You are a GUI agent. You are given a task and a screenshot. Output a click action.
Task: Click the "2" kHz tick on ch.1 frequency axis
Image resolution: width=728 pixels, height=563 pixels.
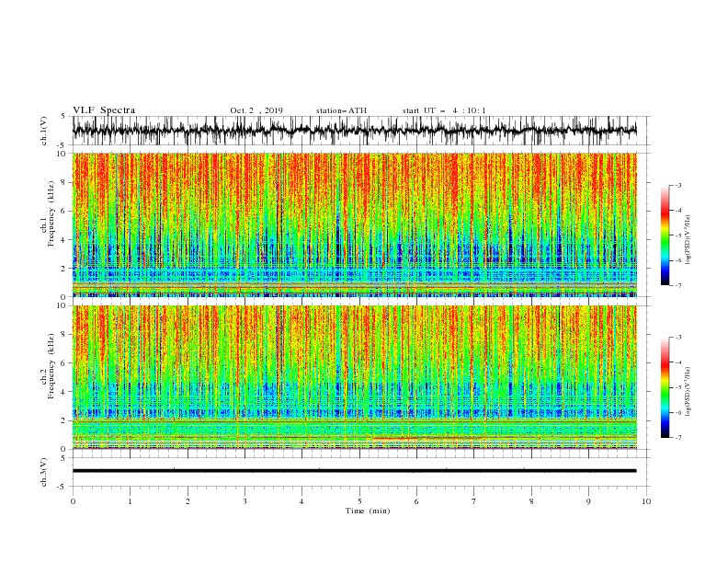click(x=64, y=268)
